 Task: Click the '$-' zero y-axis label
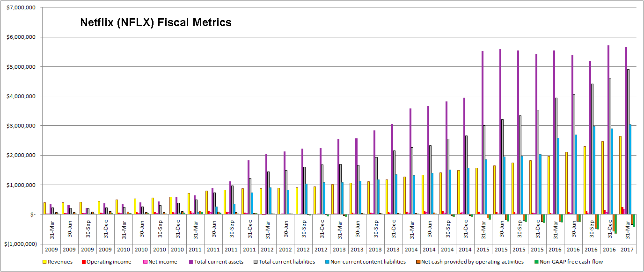[x=32, y=215]
